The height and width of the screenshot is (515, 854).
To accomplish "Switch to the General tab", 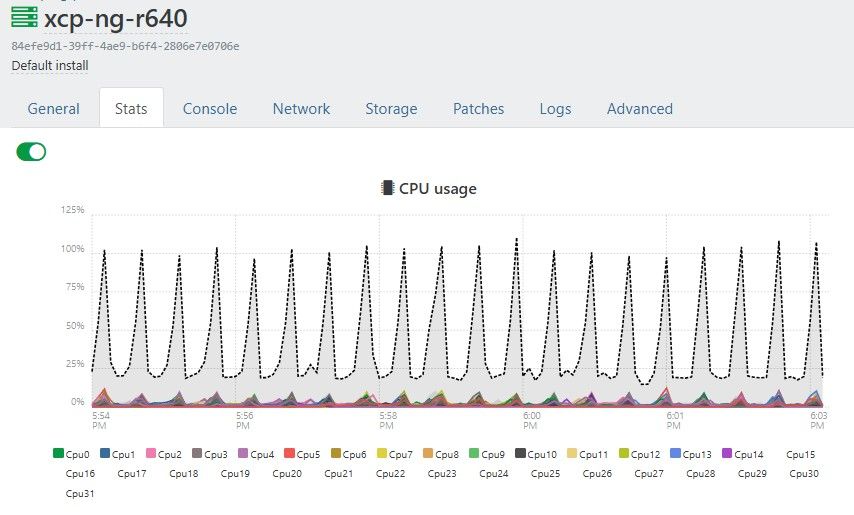I will [x=53, y=109].
